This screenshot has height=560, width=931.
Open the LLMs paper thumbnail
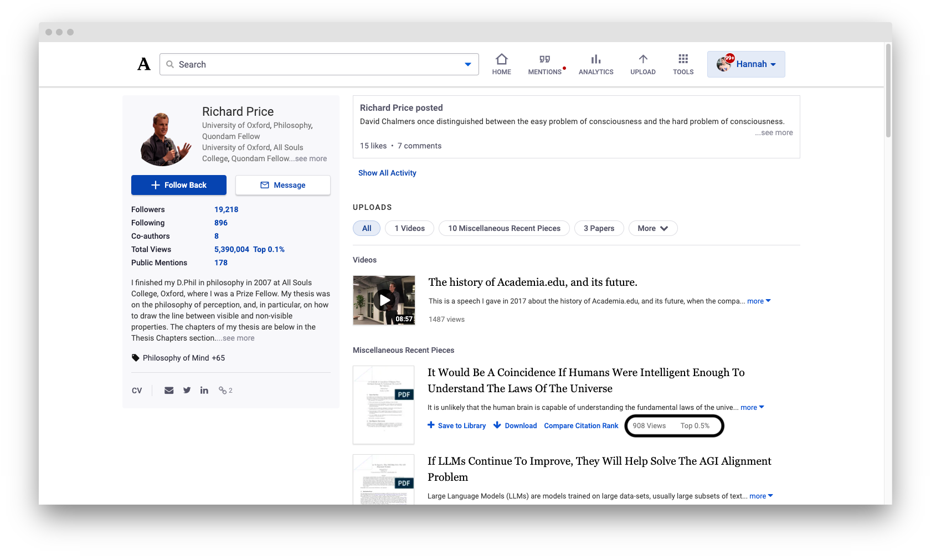(x=383, y=480)
